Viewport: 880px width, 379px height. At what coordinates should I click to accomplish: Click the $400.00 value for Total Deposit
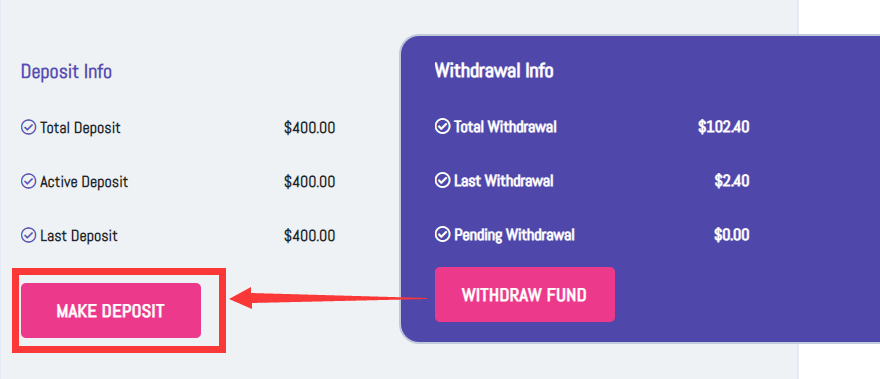pos(310,128)
